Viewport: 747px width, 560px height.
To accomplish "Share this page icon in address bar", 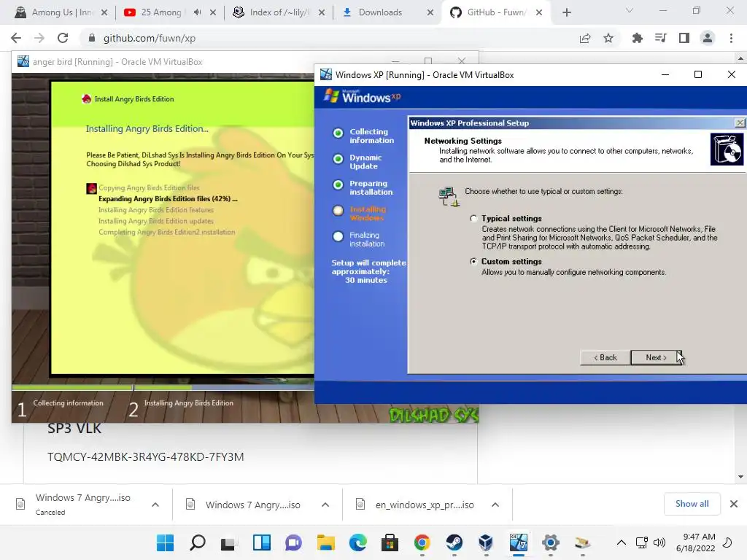I will coord(585,38).
